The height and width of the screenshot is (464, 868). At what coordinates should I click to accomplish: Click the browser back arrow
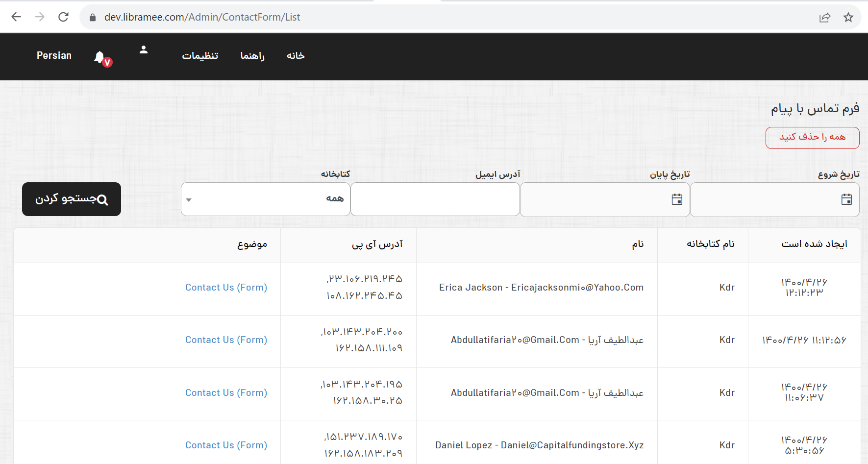coord(16,17)
